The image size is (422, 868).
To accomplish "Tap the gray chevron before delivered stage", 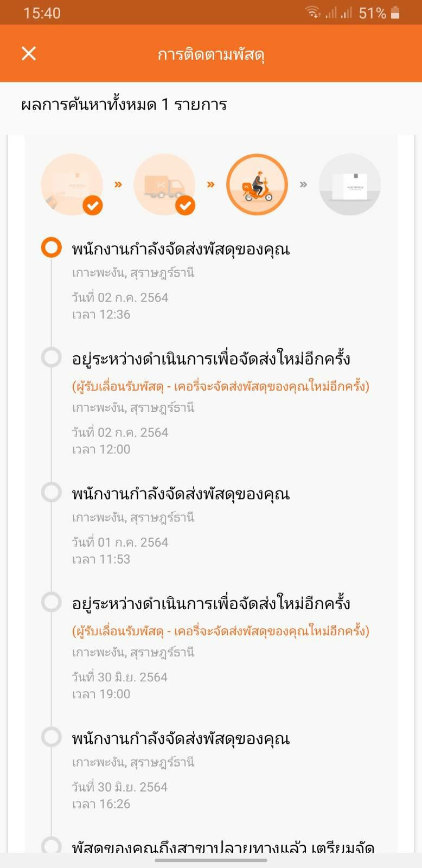I will [x=304, y=184].
